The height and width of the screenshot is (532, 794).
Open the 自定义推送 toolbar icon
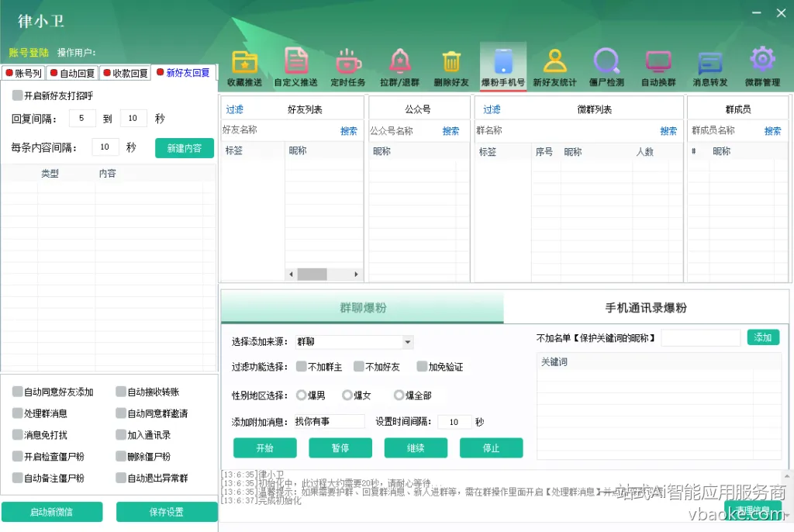pos(296,67)
